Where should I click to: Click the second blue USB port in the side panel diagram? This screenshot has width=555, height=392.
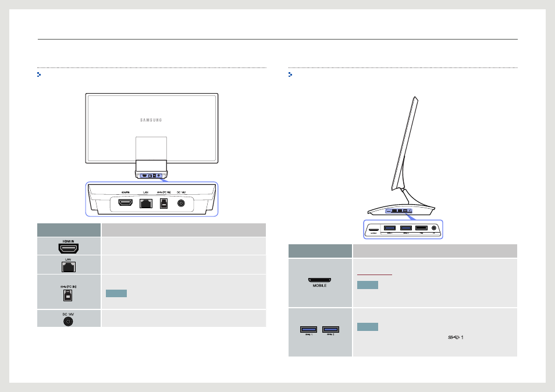coord(406,228)
